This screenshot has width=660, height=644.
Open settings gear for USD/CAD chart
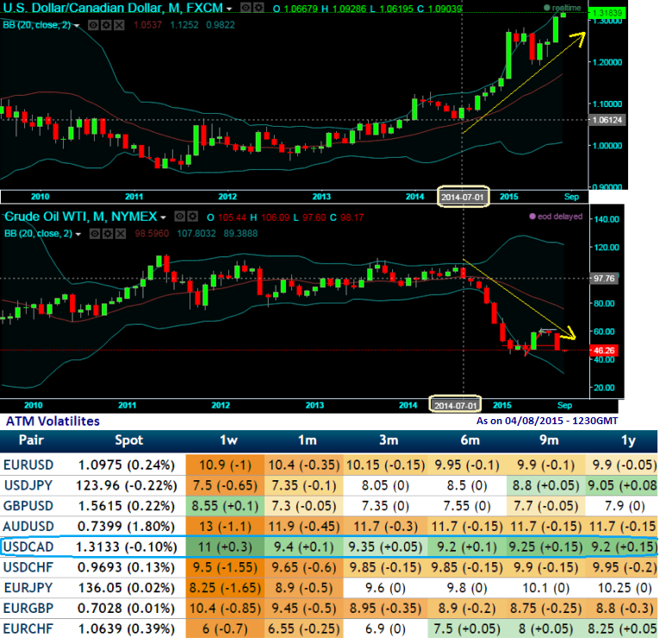[258, 7]
